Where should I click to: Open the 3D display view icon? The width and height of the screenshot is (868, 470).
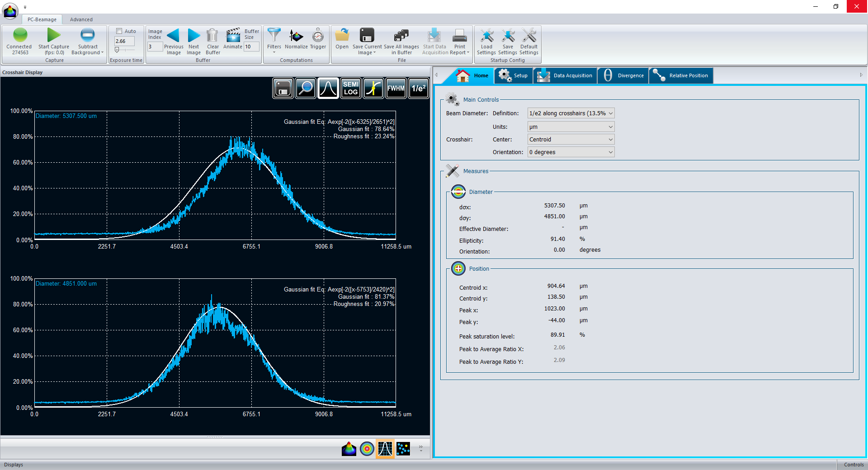349,449
